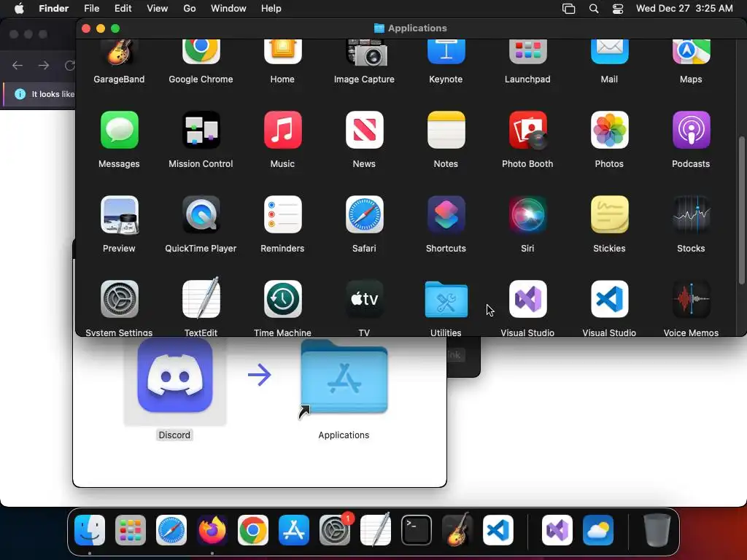The height and width of the screenshot is (560, 747).
Task: Click the Applications window title folder icon
Action: coord(379,28)
